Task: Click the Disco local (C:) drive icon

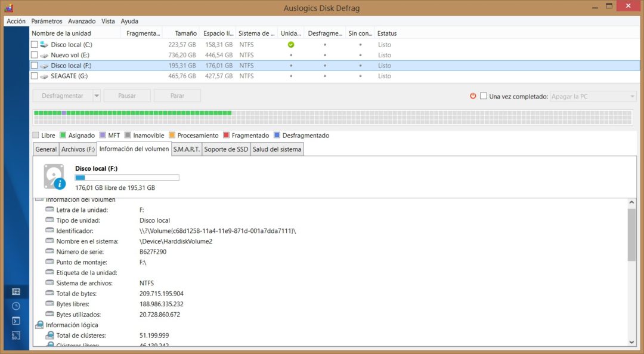Action: (44, 45)
